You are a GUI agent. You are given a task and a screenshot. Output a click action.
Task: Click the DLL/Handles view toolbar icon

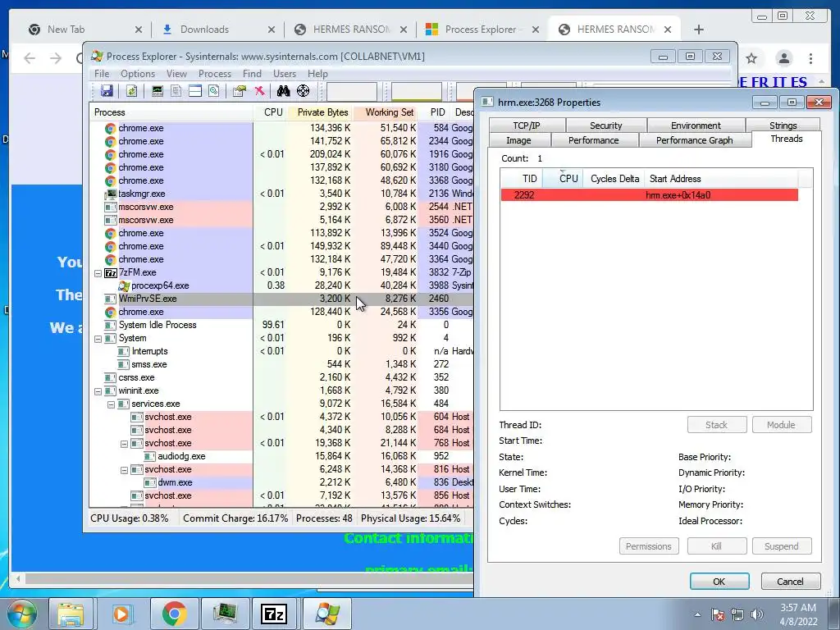pos(214,90)
